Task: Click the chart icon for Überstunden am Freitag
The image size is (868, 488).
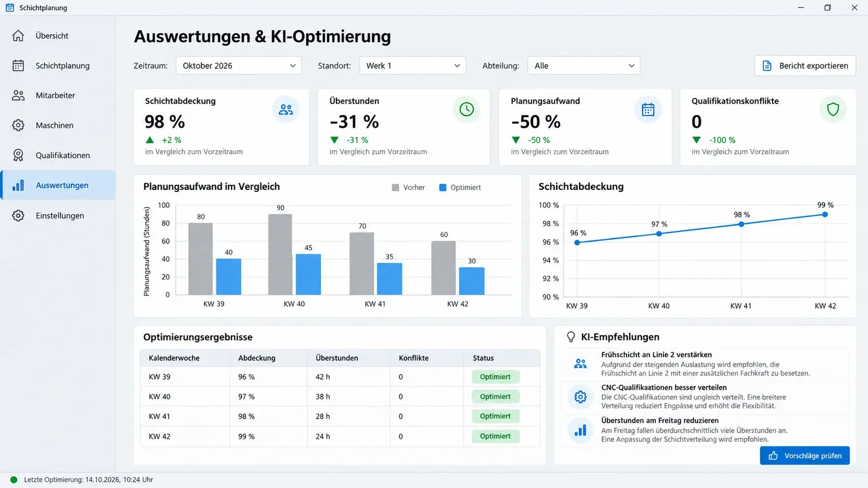Action: (580, 430)
